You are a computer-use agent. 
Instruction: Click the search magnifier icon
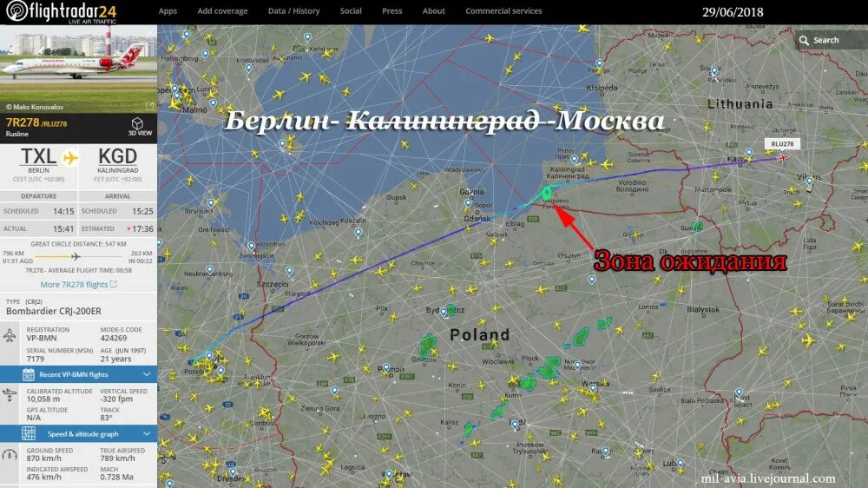pyautogui.click(x=804, y=41)
